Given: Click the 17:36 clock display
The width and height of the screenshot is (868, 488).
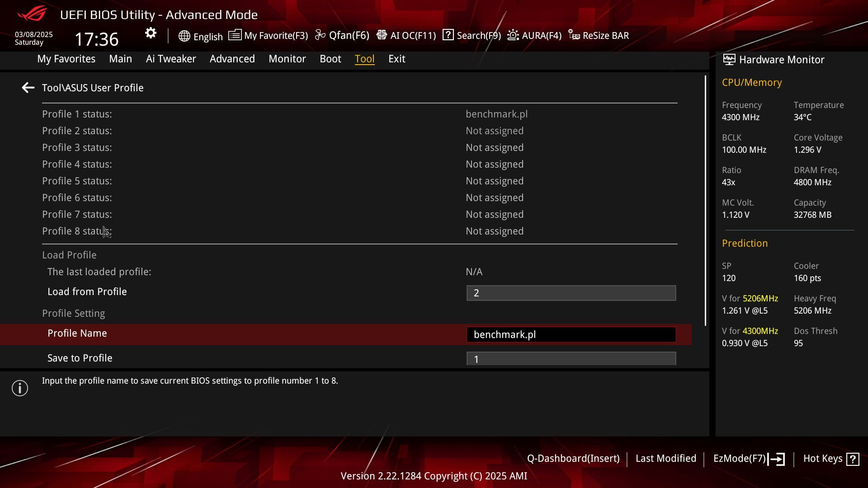Looking at the screenshot, I should (96, 39).
